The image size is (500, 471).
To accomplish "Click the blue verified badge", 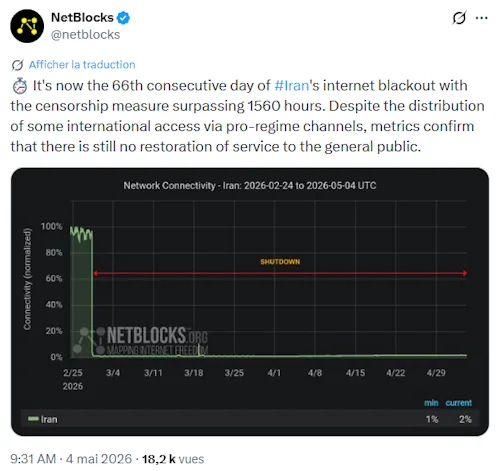I will [123, 18].
